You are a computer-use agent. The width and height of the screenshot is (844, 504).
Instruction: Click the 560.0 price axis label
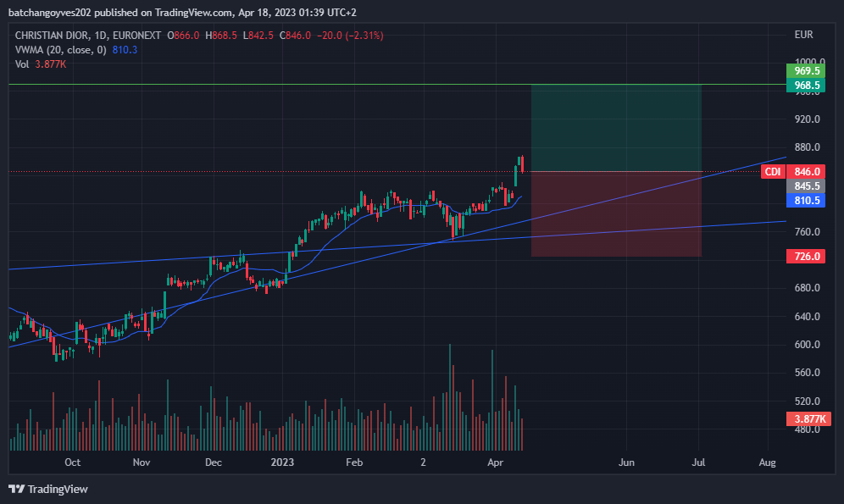tap(808, 373)
